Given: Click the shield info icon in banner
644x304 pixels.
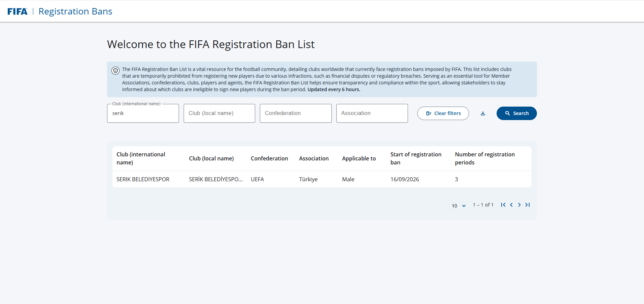Looking at the screenshot, I should (116, 71).
